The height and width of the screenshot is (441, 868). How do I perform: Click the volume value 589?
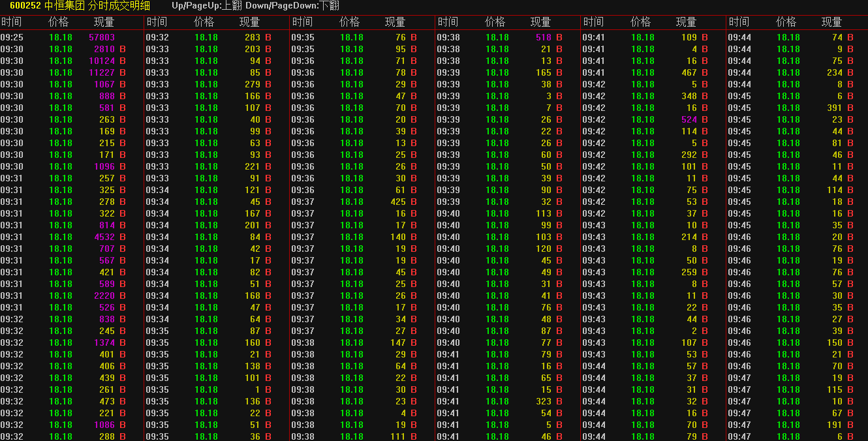click(107, 284)
